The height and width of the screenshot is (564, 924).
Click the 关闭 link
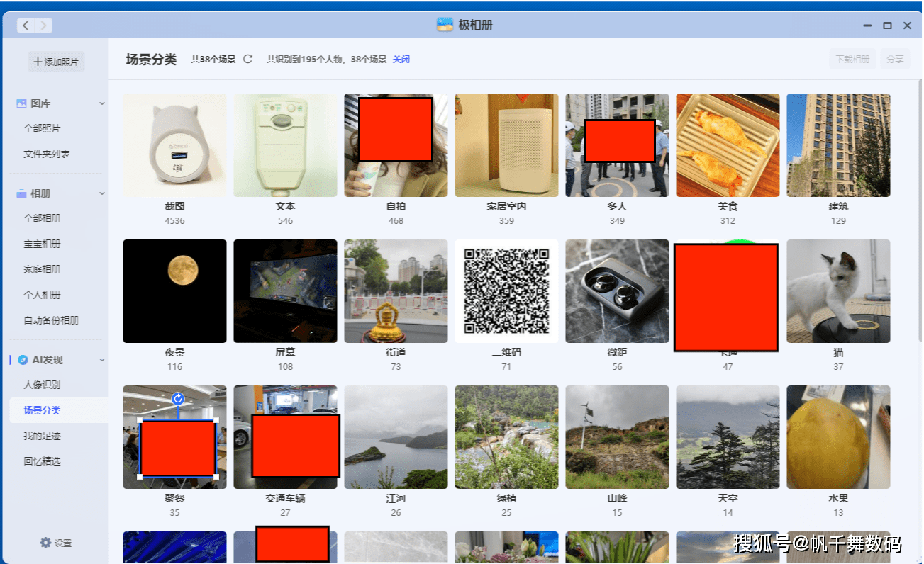click(401, 60)
